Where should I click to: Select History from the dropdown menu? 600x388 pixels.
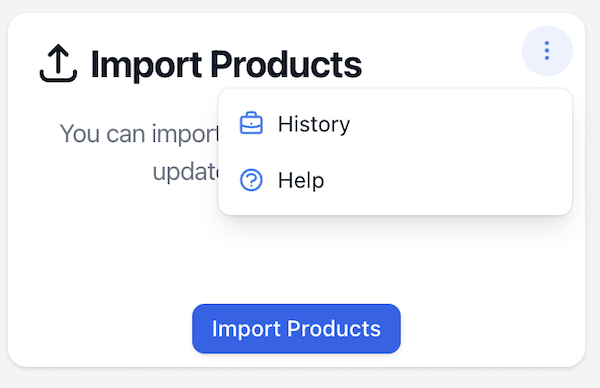click(x=395, y=124)
